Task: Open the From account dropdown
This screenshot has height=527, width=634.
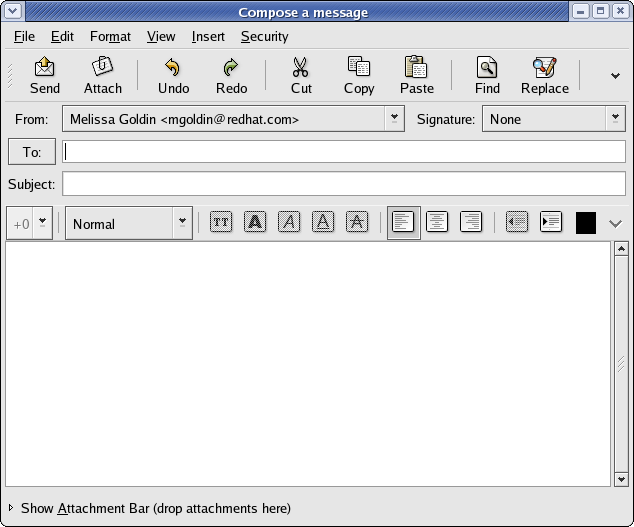Action: 394,119
